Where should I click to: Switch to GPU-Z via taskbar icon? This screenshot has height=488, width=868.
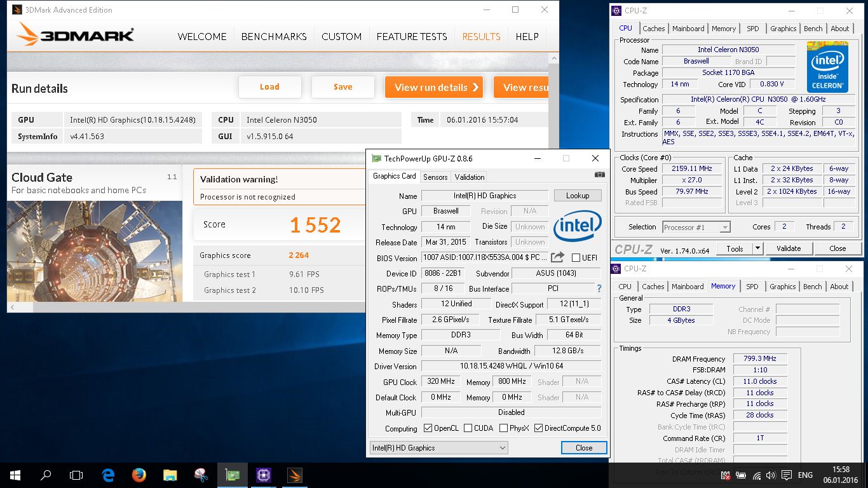pyautogui.click(x=232, y=475)
